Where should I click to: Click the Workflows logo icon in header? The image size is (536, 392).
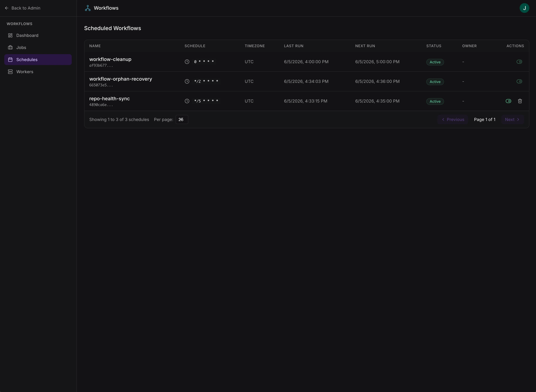(88, 8)
